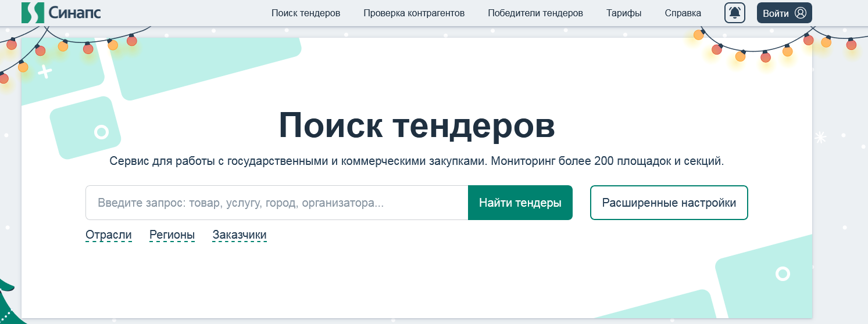The height and width of the screenshot is (324, 868).
Task: Open the Отрасли filter link
Action: click(x=109, y=235)
